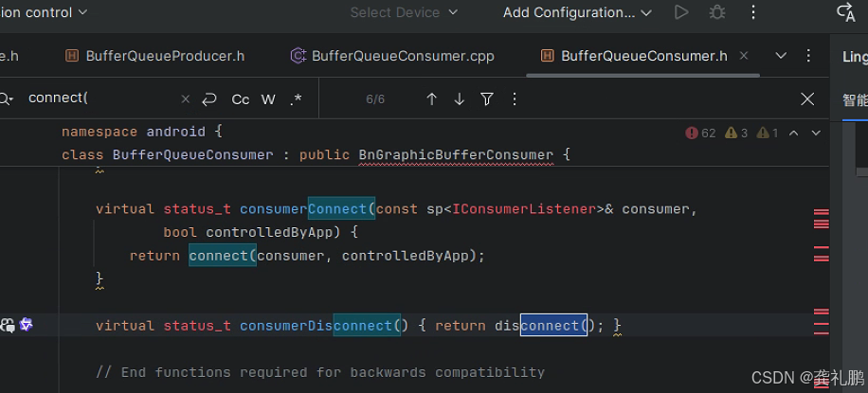Open the search filter options funnel
The height and width of the screenshot is (393, 868).
[x=487, y=99]
